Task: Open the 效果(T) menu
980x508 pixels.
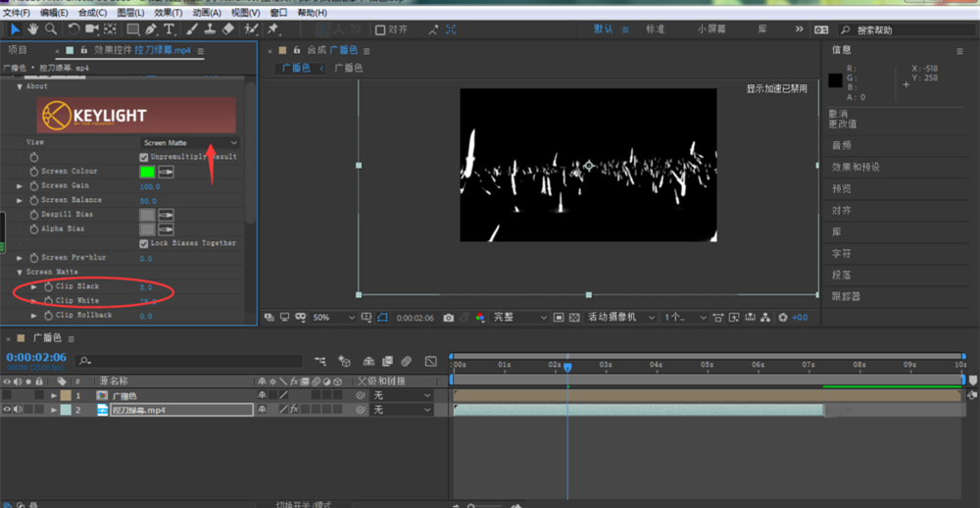Action: click(x=169, y=13)
